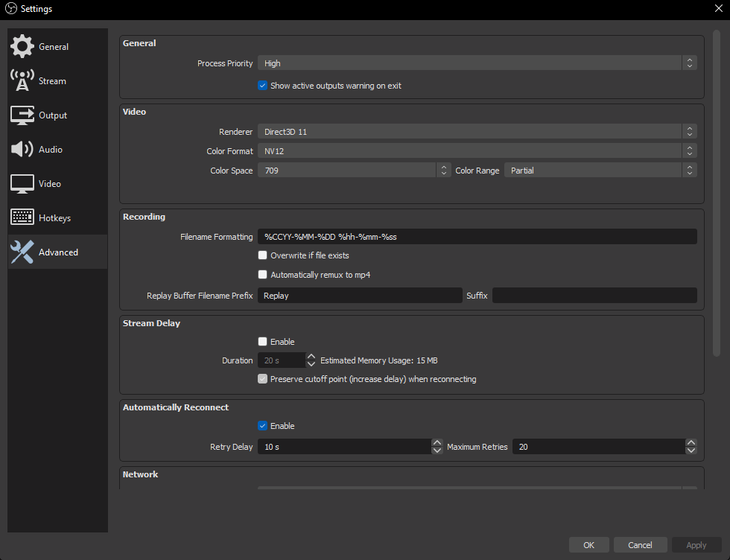Open the Stream settings tab
The image size is (730, 560).
click(58, 81)
